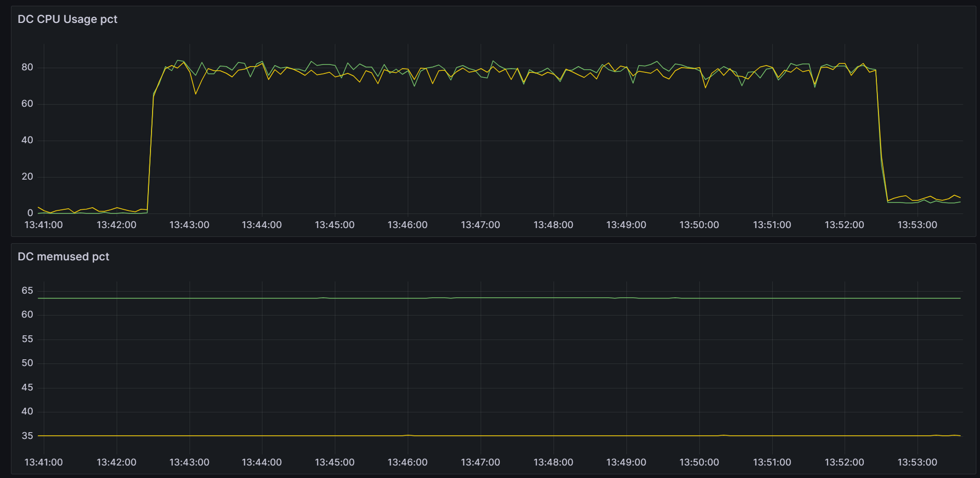Open the DC memused pct panel title

[x=63, y=257]
